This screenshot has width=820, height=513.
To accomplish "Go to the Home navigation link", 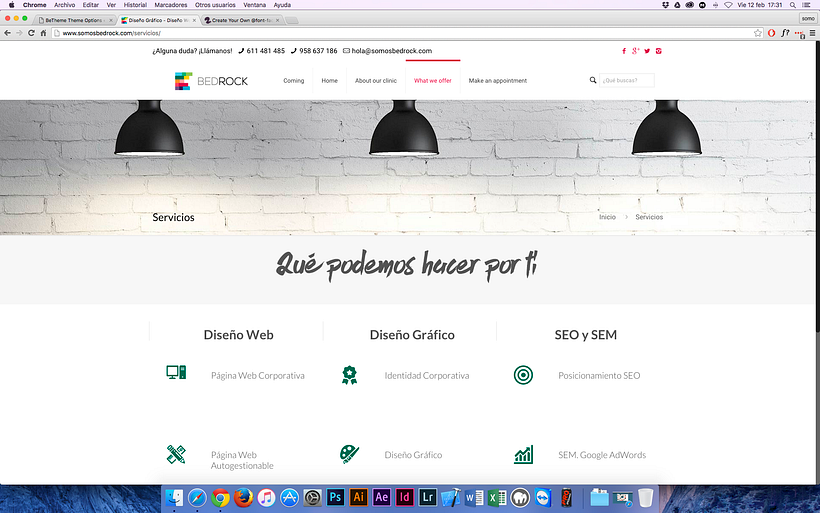I will coord(329,81).
